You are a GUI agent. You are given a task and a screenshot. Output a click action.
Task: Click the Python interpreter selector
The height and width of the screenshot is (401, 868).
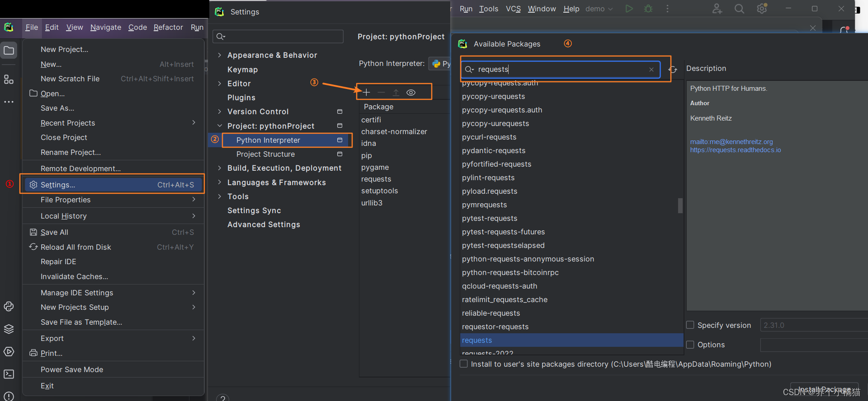click(x=439, y=64)
